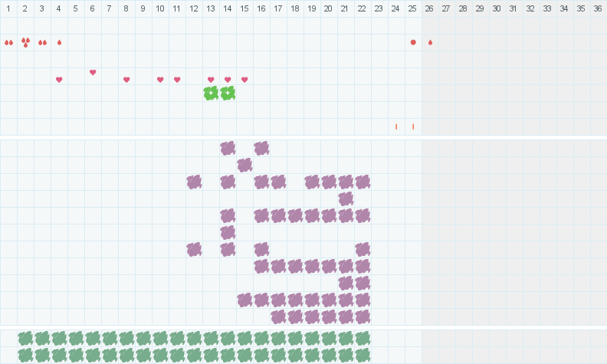Click the single drop icon on day 26
Screen dimensions: 607x364
pyautogui.click(x=430, y=42)
